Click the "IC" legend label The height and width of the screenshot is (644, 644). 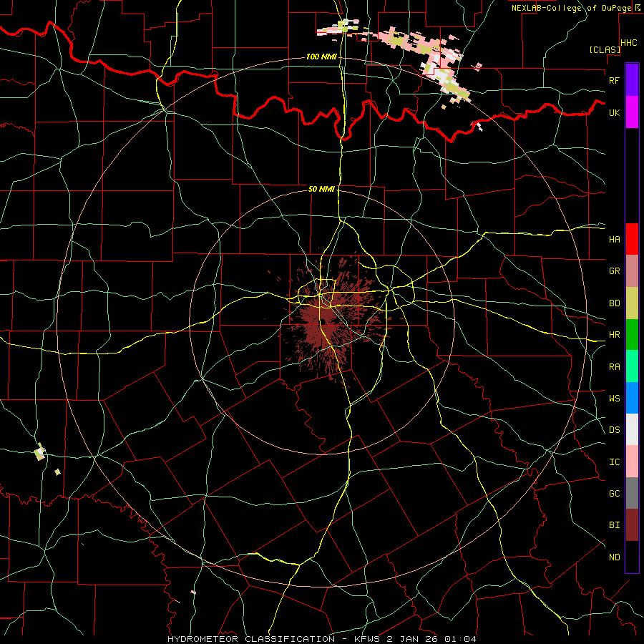click(x=614, y=462)
